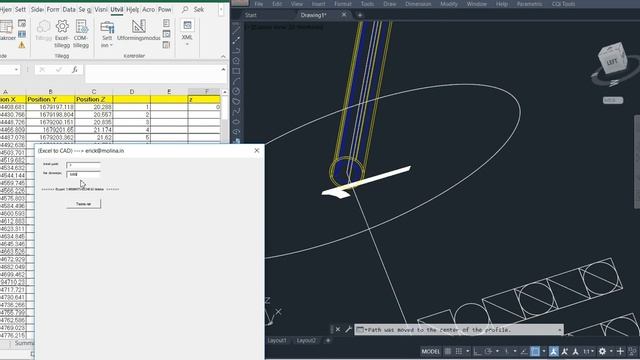Image resolution: width=640 pixels, height=360 pixels.
Task: Expand the command line history arrow
Action: (560, 329)
